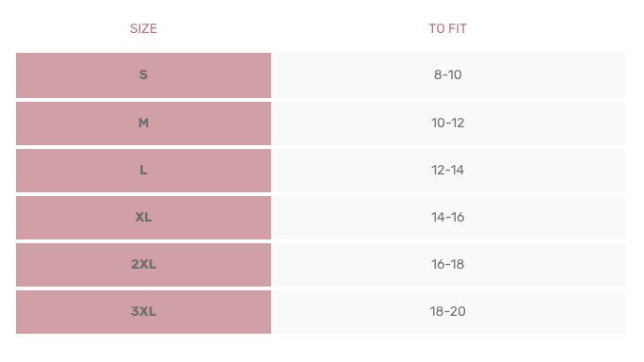Select the 3XL size cell

point(143,311)
